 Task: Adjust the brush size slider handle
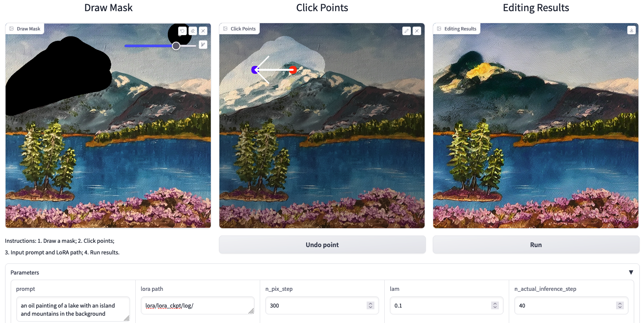(x=176, y=46)
